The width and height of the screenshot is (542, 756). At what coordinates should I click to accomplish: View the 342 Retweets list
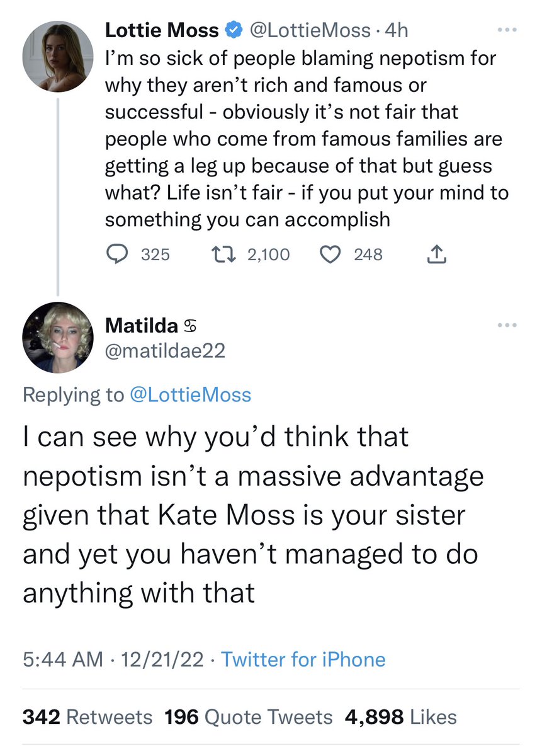coord(88,717)
